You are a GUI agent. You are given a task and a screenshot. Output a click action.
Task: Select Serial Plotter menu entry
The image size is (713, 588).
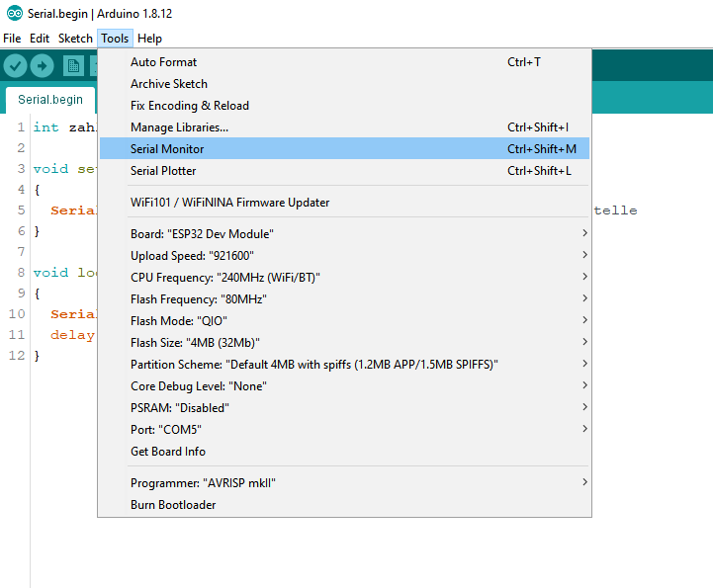point(163,171)
